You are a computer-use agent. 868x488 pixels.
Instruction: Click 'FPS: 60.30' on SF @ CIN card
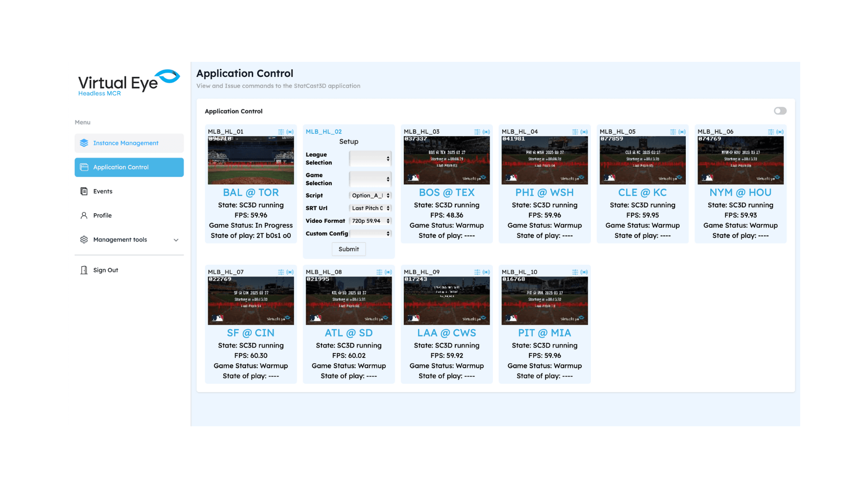coord(251,356)
